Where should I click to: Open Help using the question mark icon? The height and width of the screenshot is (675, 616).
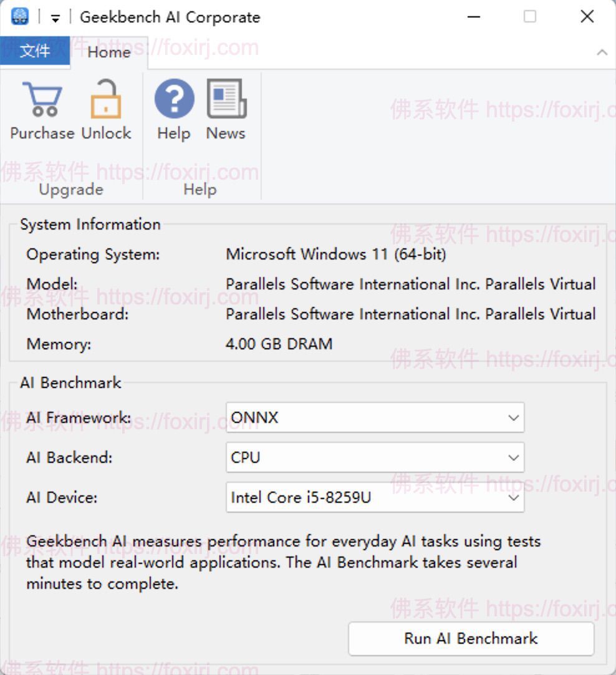pyautogui.click(x=173, y=99)
